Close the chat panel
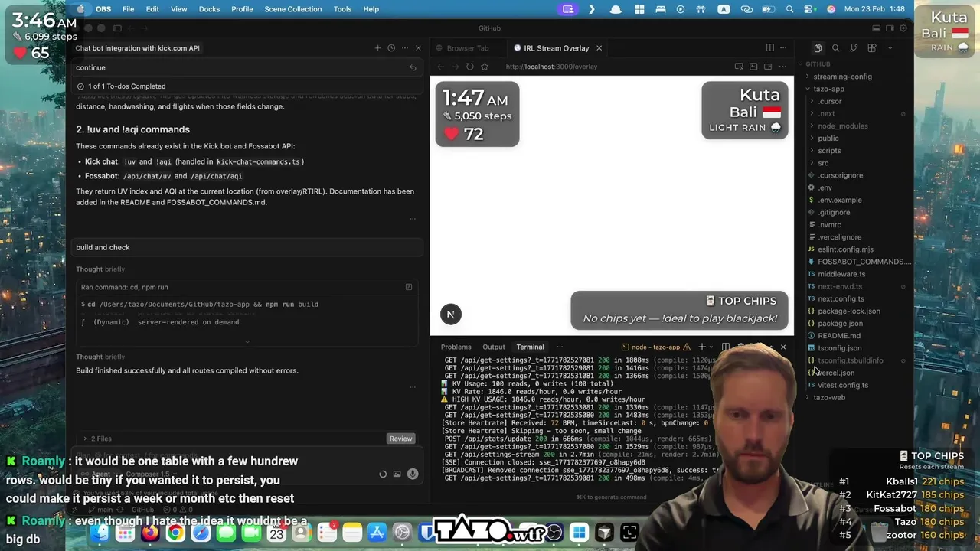980x551 pixels. pyautogui.click(x=418, y=48)
